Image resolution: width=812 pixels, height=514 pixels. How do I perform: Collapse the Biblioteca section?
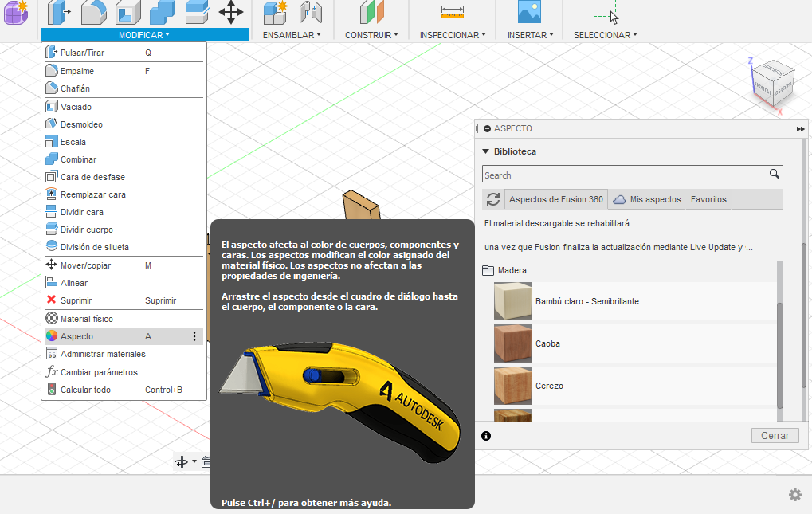pos(484,151)
